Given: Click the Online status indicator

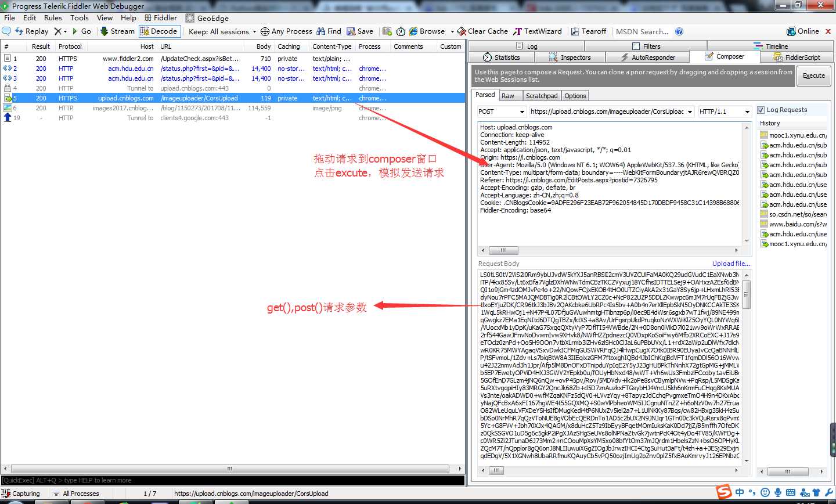Looking at the screenshot, I should (x=803, y=31).
